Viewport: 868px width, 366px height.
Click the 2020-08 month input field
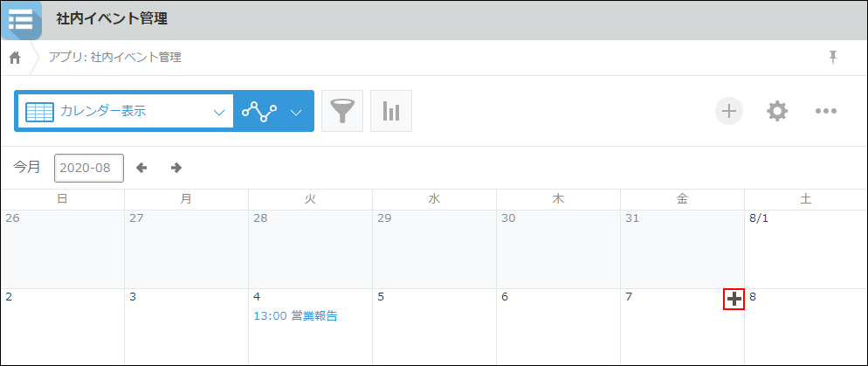[89, 168]
